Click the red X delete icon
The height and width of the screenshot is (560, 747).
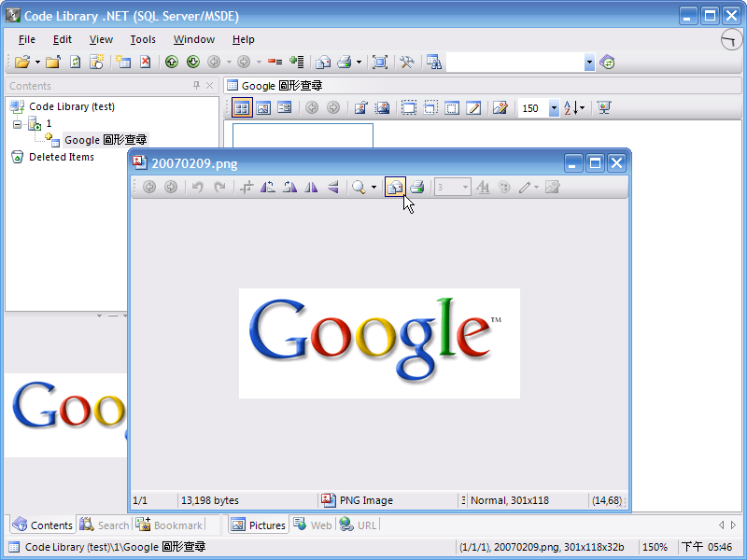(x=146, y=62)
